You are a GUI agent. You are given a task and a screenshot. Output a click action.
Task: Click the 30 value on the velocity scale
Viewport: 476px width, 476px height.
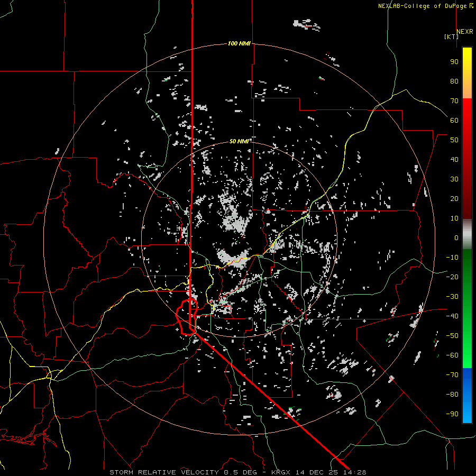(454, 179)
